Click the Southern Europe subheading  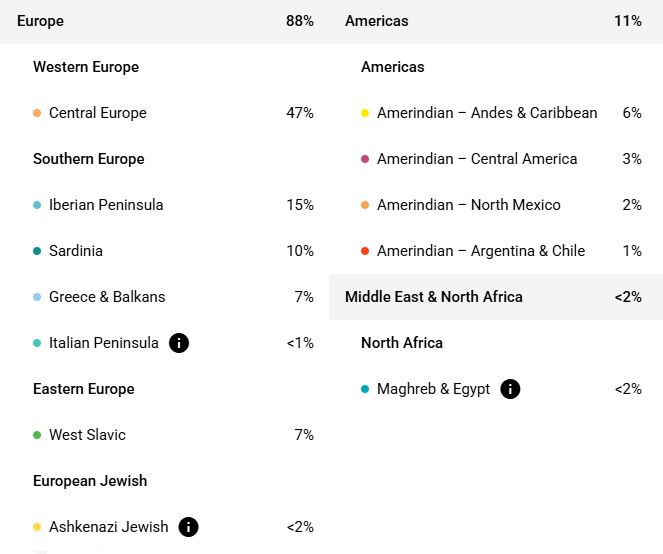coord(89,159)
